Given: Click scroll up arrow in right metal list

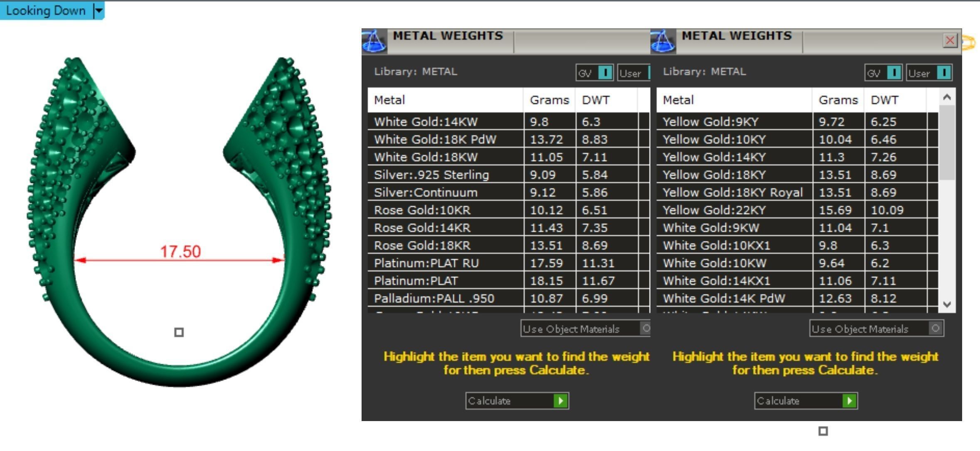Looking at the screenshot, I should [x=947, y=97].
